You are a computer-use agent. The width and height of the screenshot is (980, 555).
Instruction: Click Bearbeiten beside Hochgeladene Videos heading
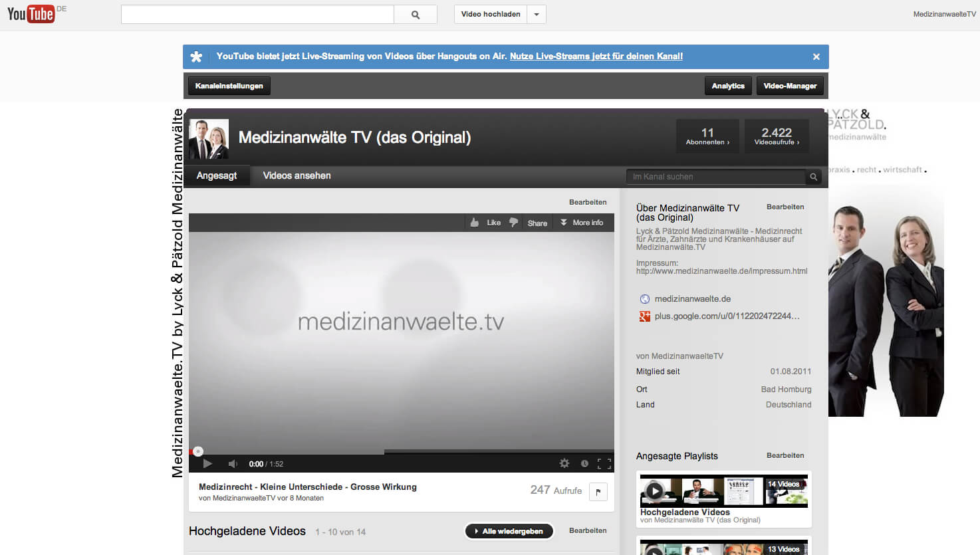pos(588,530)
